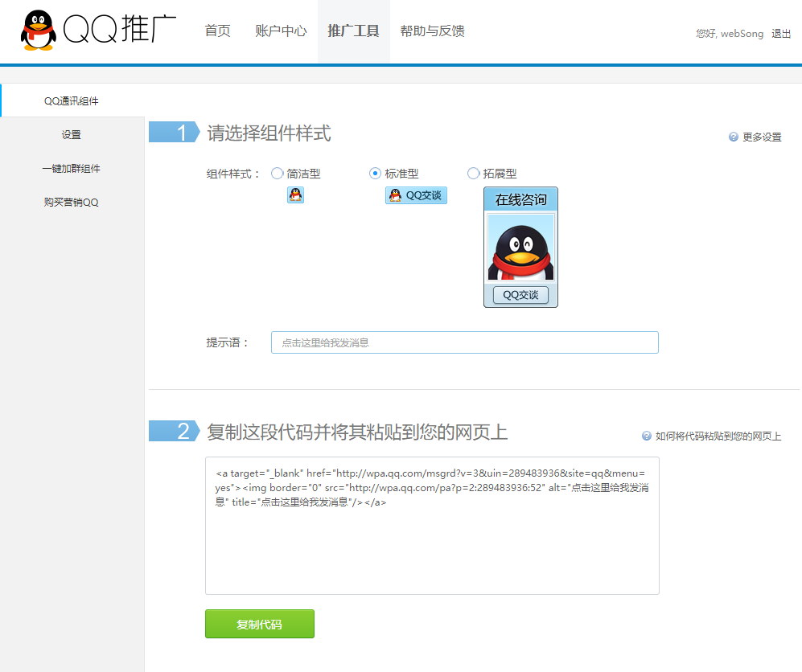Open the 更多设置 link
The image size is (802, 672).
pos(762,137)
